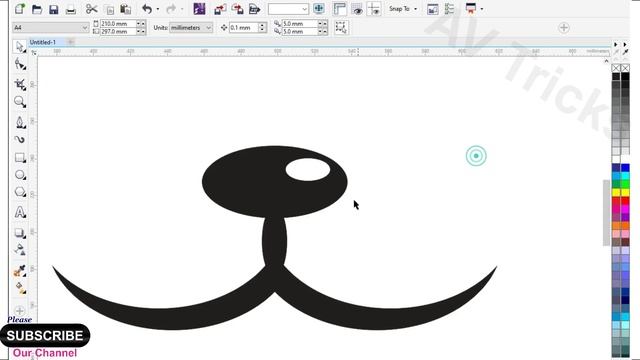Image resolution: width=640 pixels, height=360 pixels.
Task: Click the Open folder icon
Action: [37, 9]
